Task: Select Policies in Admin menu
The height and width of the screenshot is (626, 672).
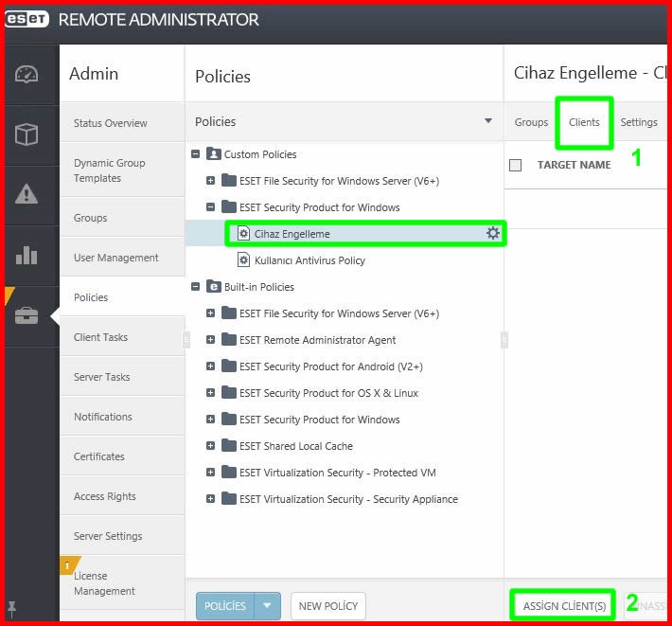Action: (123, 297)
